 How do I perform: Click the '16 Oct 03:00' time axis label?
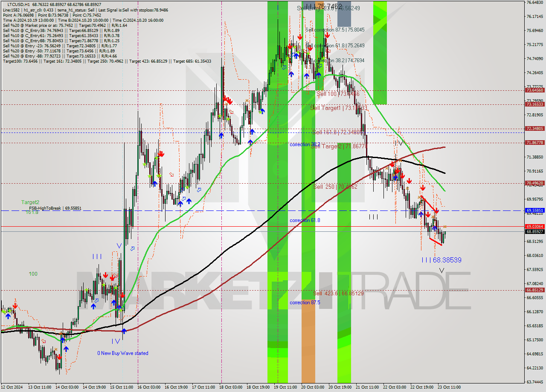click(150, 387)
